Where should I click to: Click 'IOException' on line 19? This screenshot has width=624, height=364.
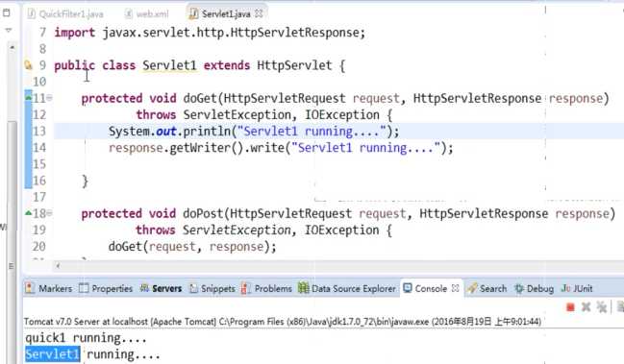click(x=342, y=231)
